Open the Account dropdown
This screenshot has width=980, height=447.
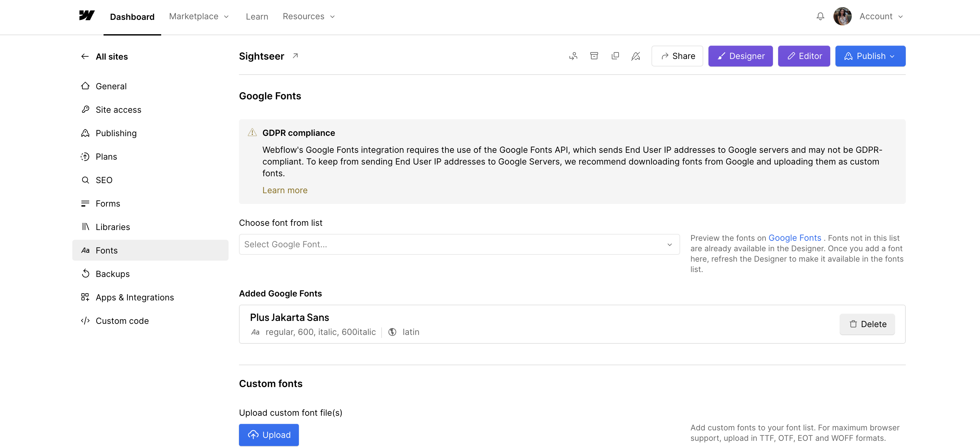pos(881,16)
